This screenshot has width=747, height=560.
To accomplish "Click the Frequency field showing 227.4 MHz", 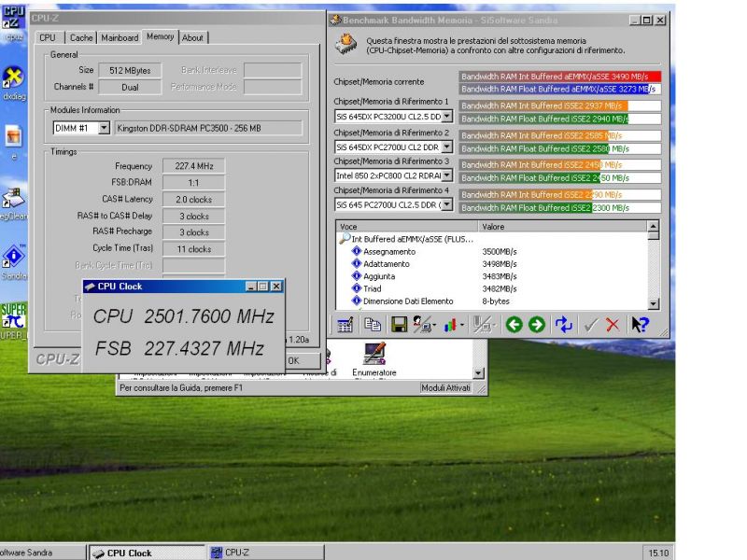I will coord(194,166).
